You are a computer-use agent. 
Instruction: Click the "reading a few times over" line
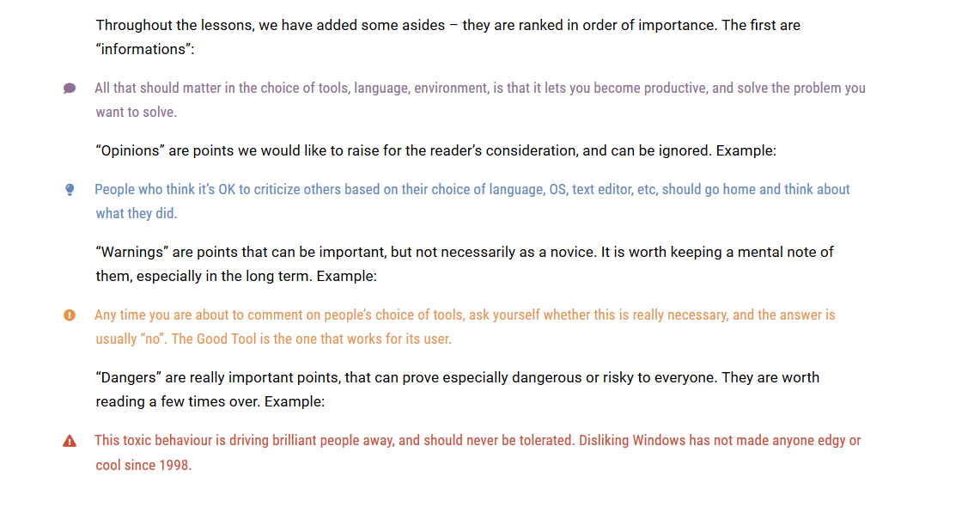pyautogui.click(x=210, y=401)
